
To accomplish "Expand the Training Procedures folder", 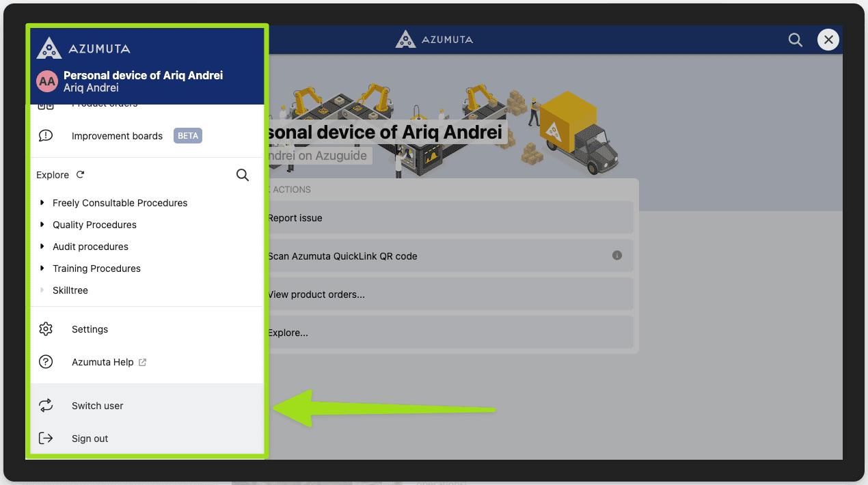I will (x=42, y=268).
